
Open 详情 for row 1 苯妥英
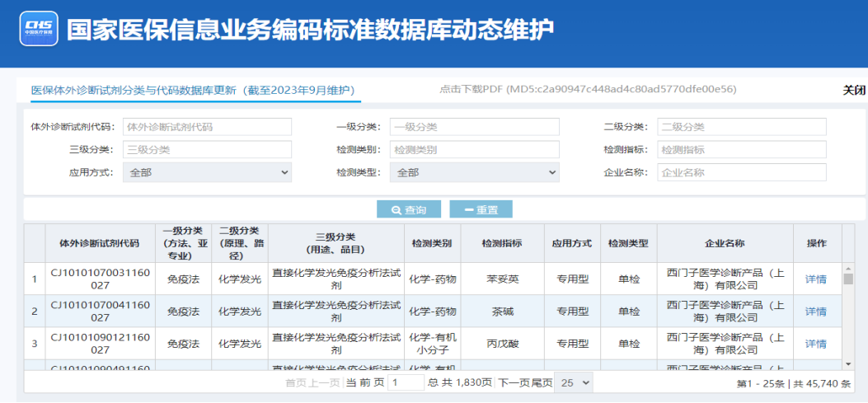[815, 279]
